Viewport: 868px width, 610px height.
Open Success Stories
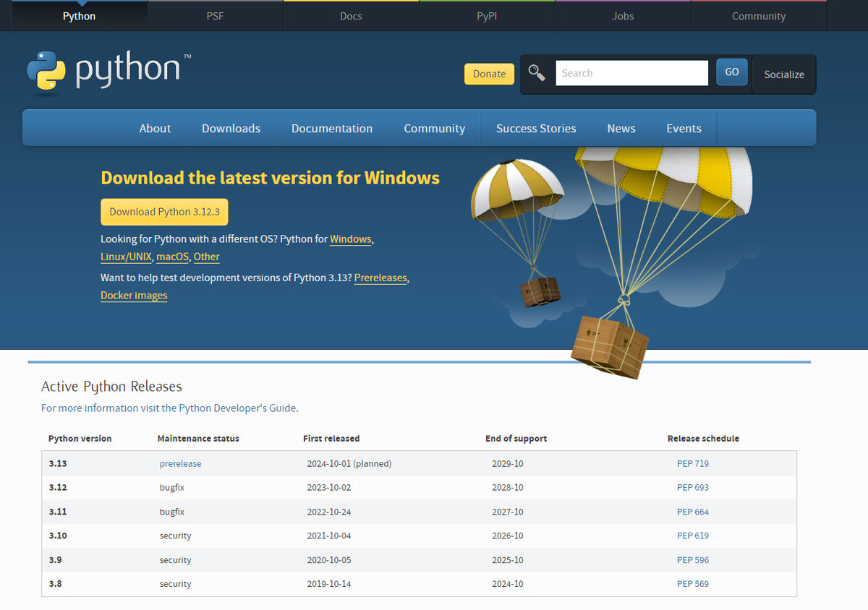pyautogui.click(x=536, y=128)
